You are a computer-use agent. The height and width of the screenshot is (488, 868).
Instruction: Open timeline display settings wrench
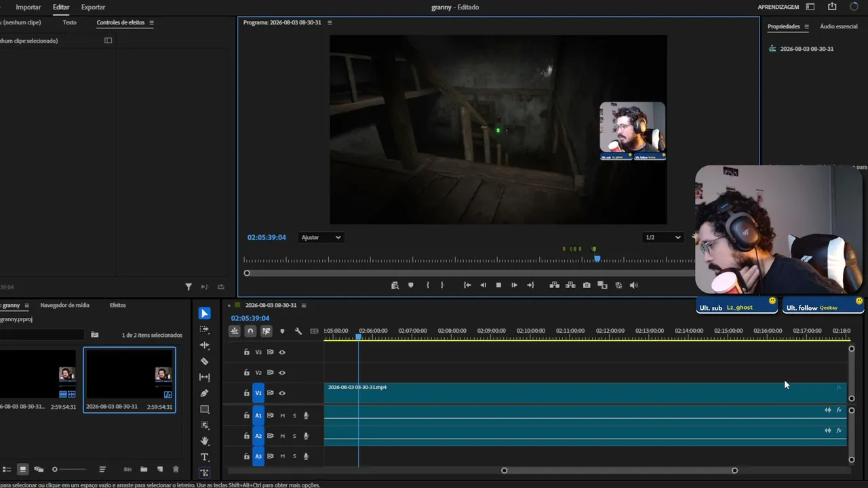coord(298,331)
